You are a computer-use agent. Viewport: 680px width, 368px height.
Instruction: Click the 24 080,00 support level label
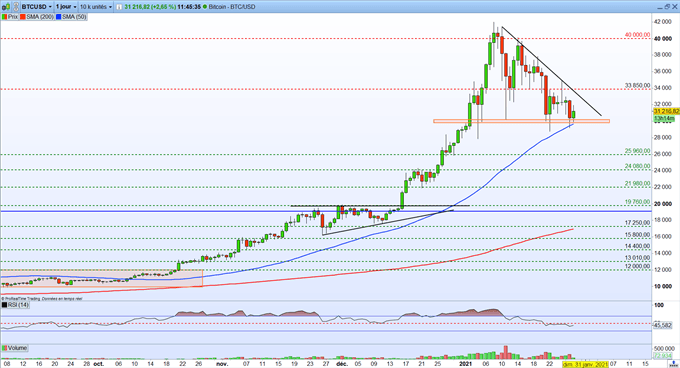[x=638, y=166]
